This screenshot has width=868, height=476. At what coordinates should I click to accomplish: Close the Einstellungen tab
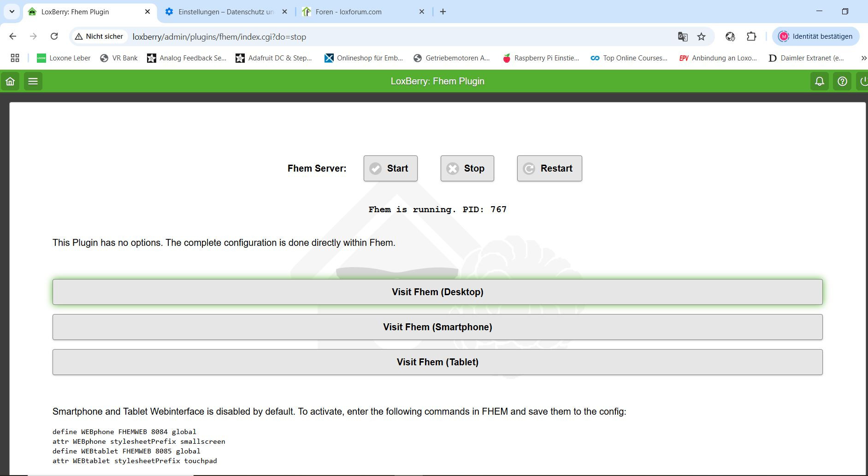pyautogui.click(x=284, y=12)
